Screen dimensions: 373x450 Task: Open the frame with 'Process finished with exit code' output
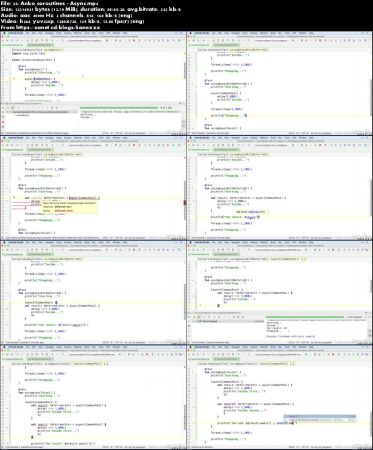(x=280, y=292)
